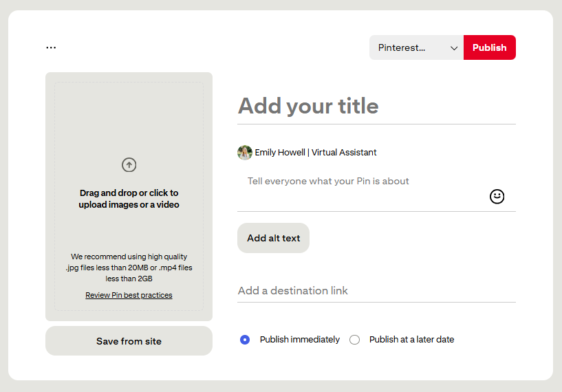
Task: Click Emily Howell's profile avatar
Action: 245,153
